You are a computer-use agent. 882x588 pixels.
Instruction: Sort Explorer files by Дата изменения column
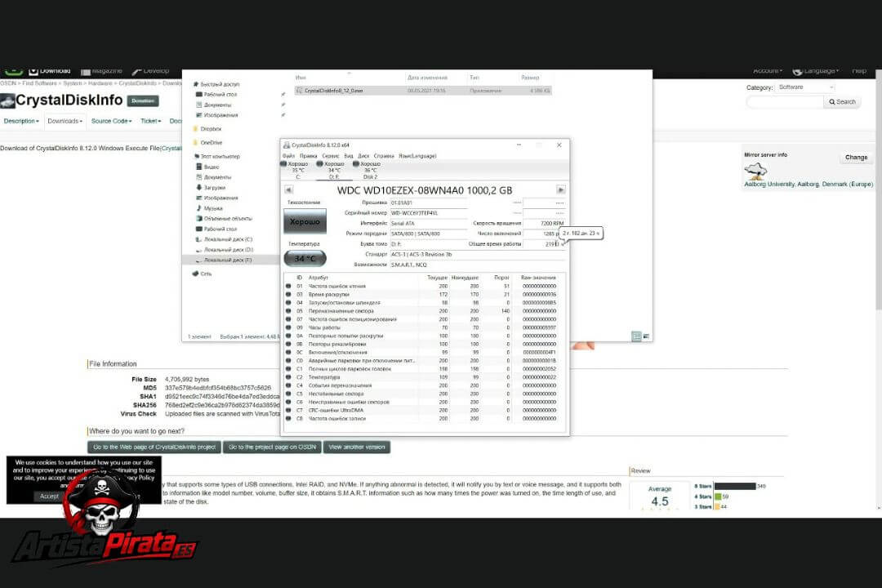[x=427, y=78]
